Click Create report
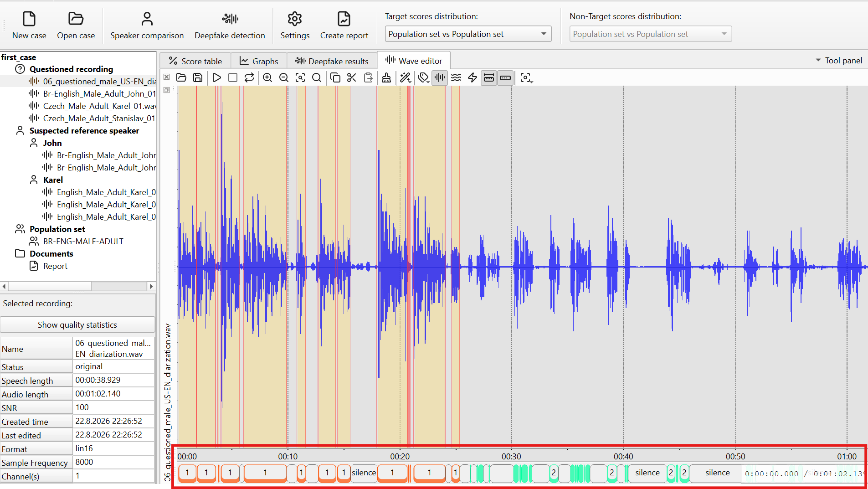Viewport: 868px width, 489px height. point(344,26)
